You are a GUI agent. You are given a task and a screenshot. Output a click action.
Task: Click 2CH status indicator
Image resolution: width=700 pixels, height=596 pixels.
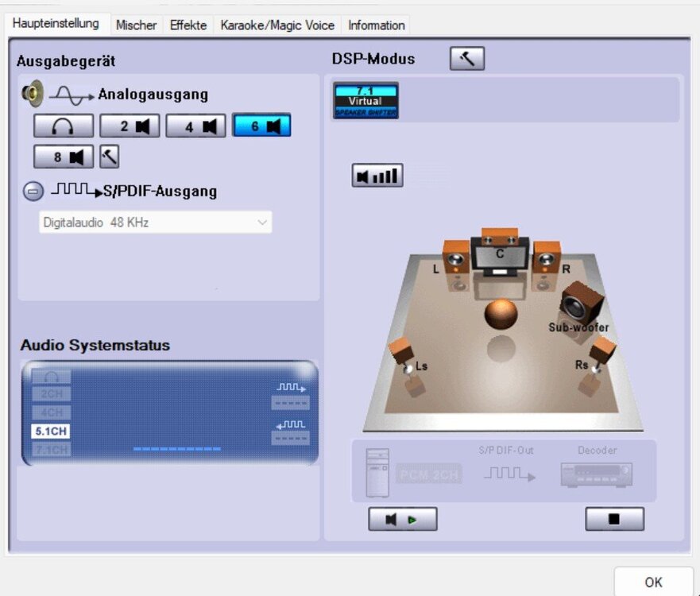tap(50, 394)
